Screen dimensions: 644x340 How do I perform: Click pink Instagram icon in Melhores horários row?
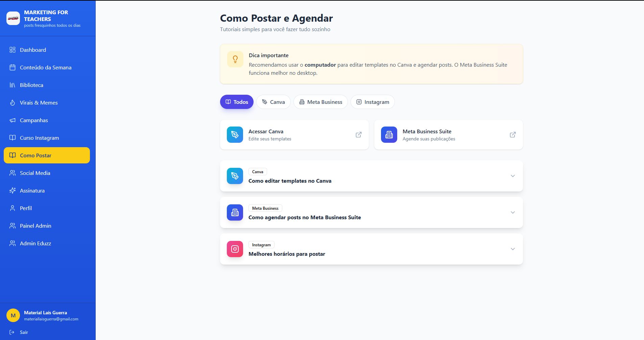[x=235, y=249]
